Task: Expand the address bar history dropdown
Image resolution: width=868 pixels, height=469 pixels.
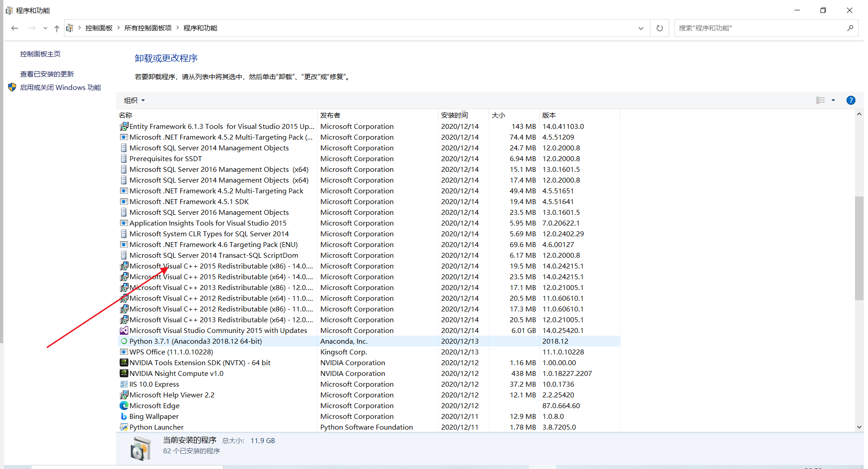Action: click(641, 28)
